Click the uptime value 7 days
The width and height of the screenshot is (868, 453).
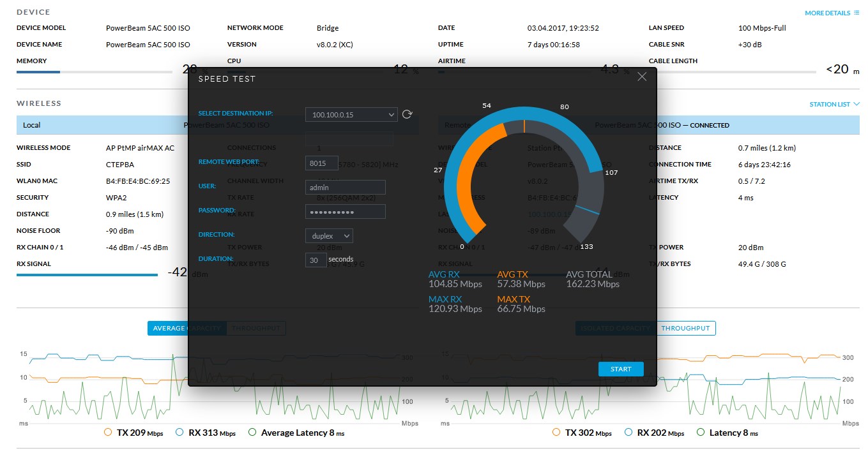(x=554, y=45)
